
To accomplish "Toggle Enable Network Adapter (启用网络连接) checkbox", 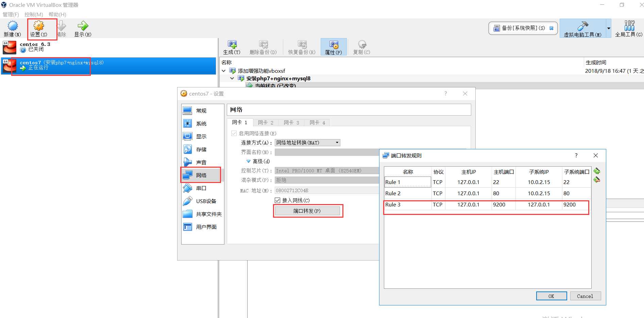I will point(234,133).
